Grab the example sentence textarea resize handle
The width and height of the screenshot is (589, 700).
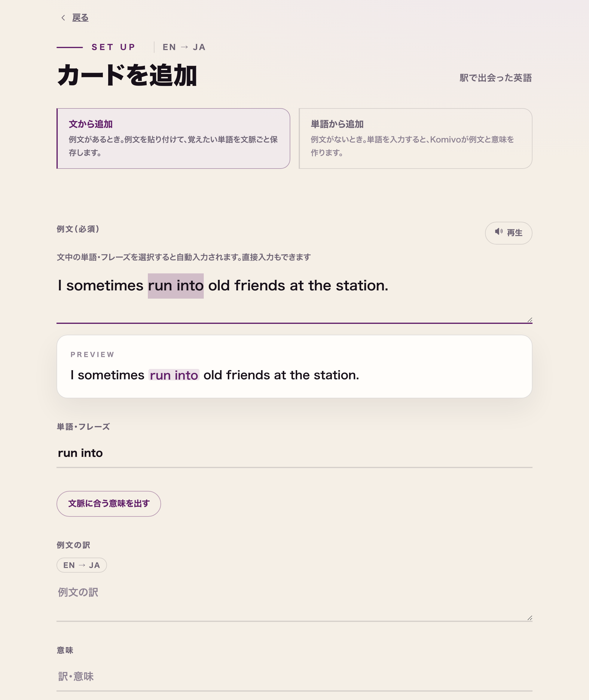529,320
